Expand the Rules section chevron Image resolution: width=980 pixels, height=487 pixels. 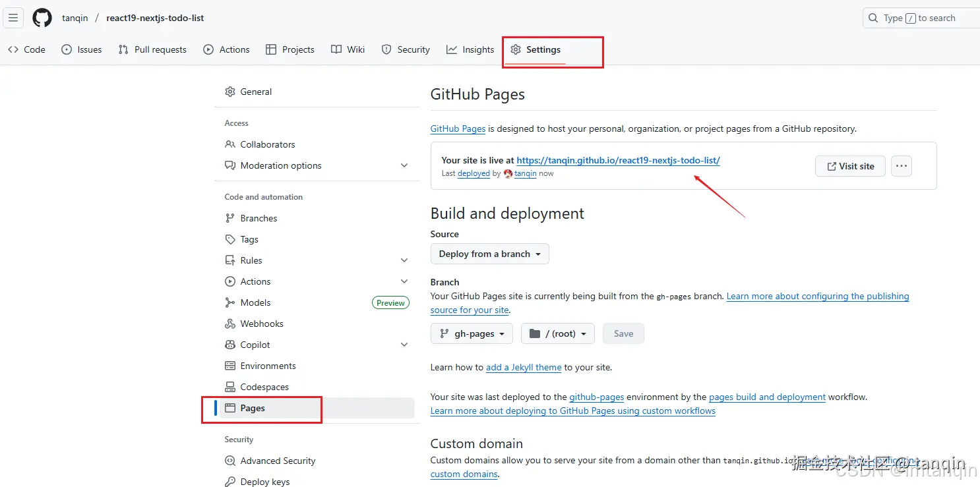(404, 260)
